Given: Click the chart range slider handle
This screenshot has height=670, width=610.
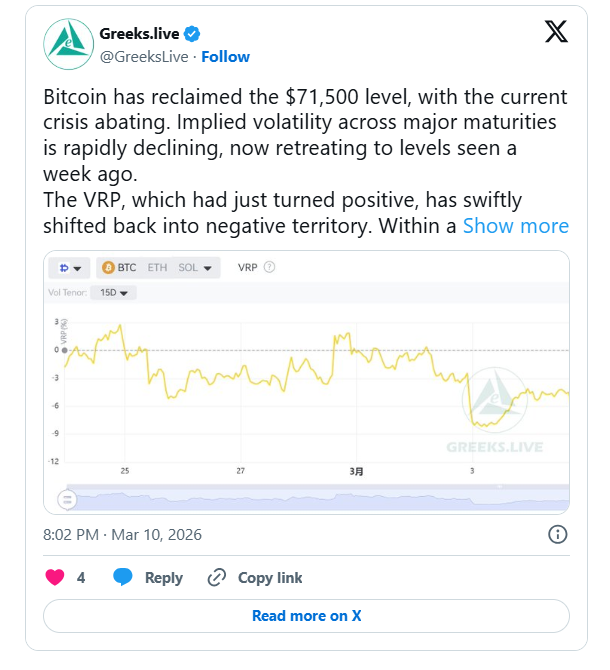Looking at the screenshot, I should [68, 497].
